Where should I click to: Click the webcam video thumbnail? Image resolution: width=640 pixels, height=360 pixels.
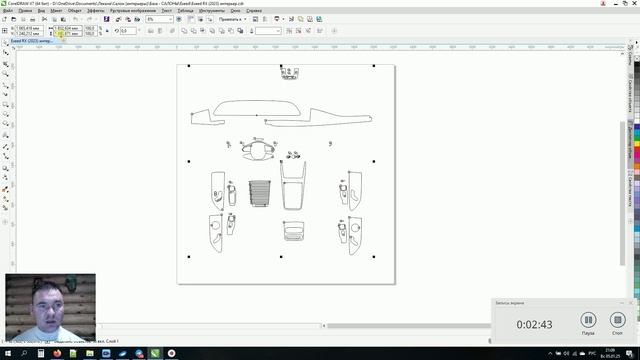point(51,307)
